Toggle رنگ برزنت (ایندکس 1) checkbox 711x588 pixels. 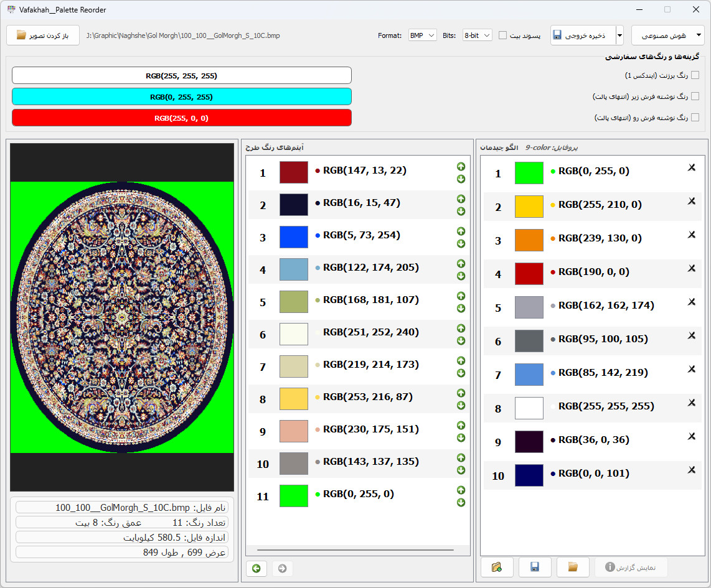[695, 75]
